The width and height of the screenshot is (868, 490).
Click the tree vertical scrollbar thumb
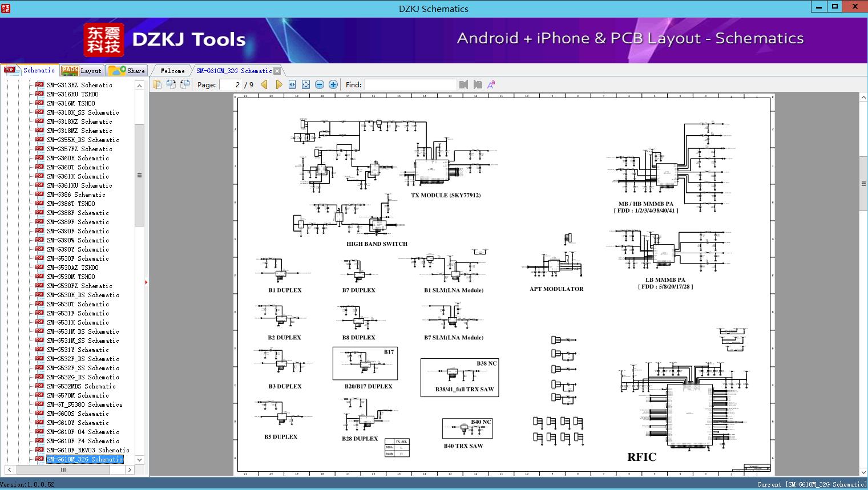pyautogui.click(x=139, y=175)
